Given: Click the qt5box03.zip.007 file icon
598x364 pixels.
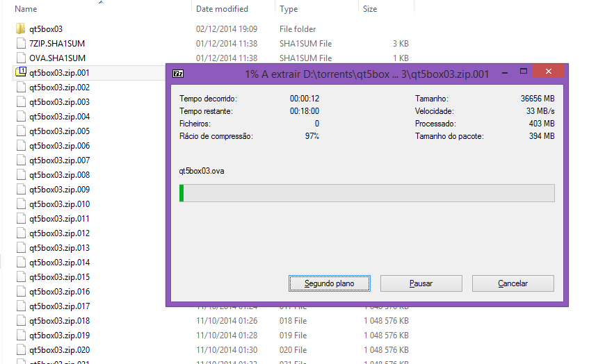Looking at the screenshot, I should coord(21,160).
